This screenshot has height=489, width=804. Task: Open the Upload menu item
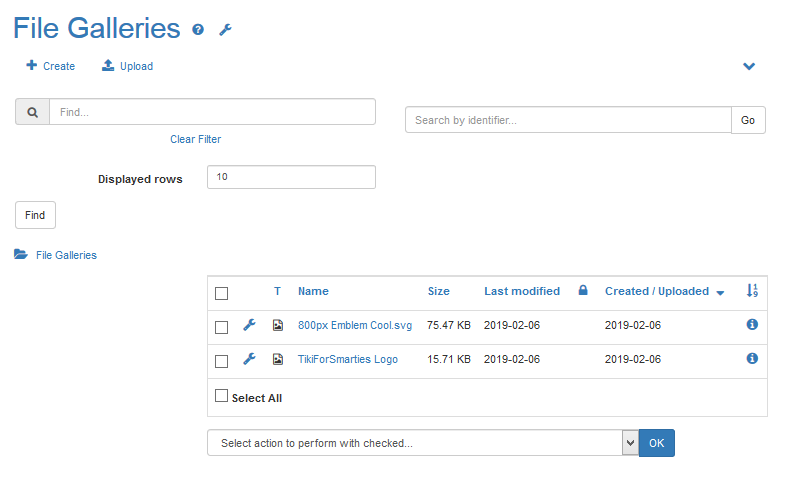(x=128, y=66)
